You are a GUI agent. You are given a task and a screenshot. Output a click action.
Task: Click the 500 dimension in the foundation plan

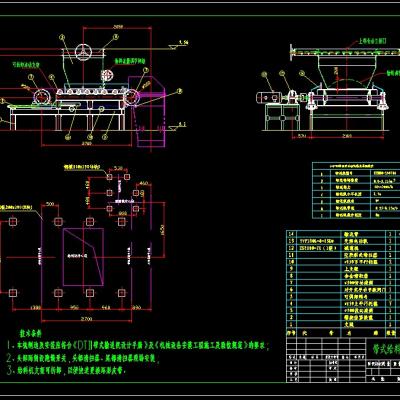coord(50,204)
